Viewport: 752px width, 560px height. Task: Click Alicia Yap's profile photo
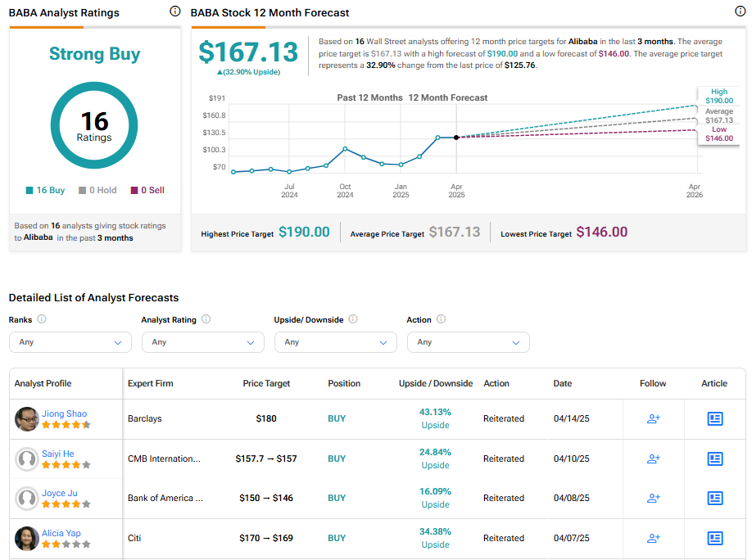coord(27,539)
